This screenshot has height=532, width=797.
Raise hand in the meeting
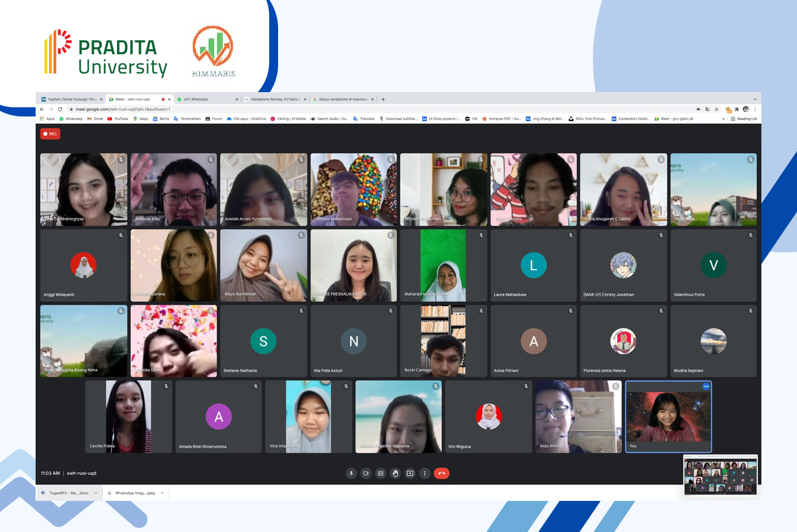pyautogui.click(x=395, y=473)
